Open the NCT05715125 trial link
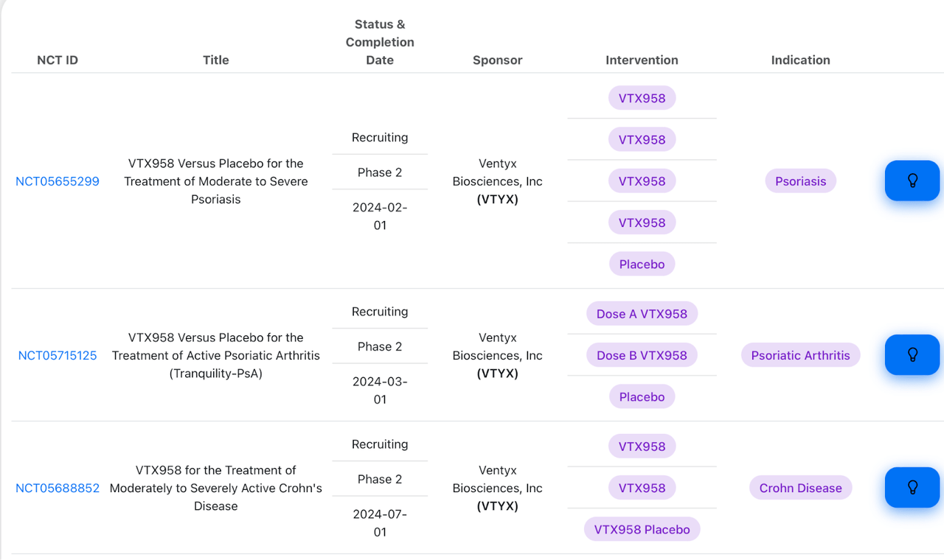The image size is (944, 560). [58, 355]
